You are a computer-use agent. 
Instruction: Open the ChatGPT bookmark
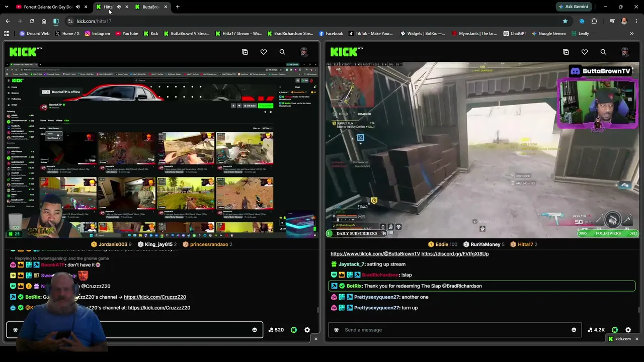click(515, 34)
